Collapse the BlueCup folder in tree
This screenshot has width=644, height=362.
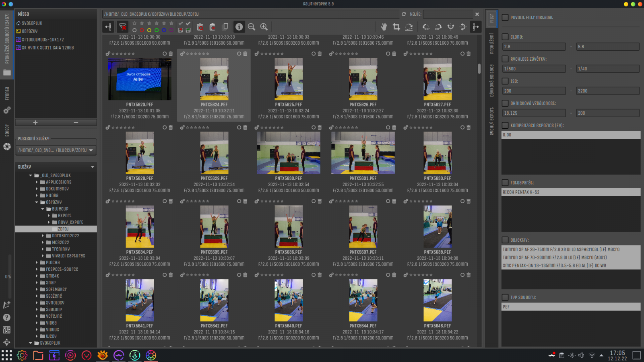click(x=43, y=209)
